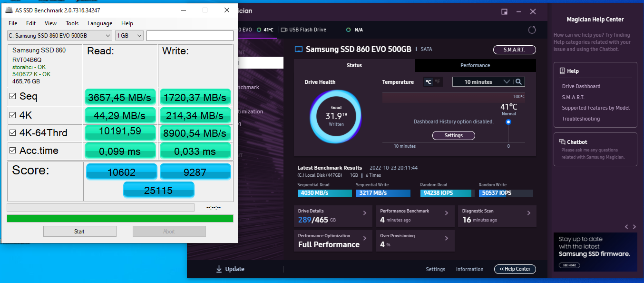This screenshot has width=644, height=283.
Task: Expand the Drive Details card arrow
Action: pos(365,213)
